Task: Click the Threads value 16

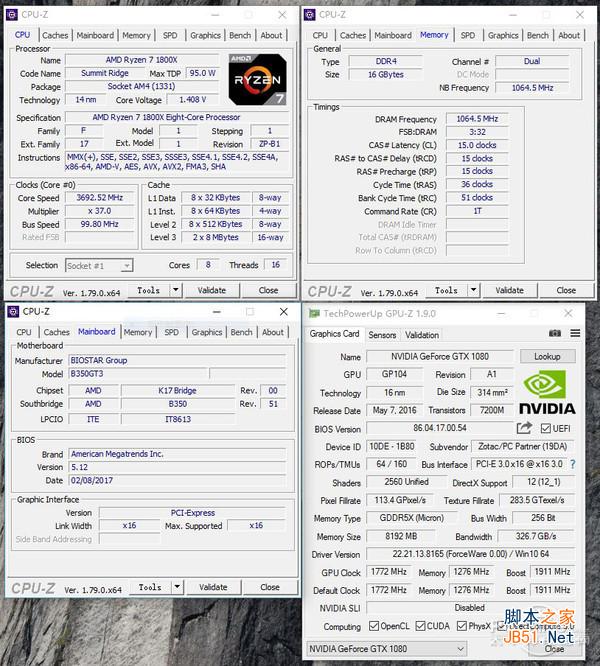Action: pos(276,265)
